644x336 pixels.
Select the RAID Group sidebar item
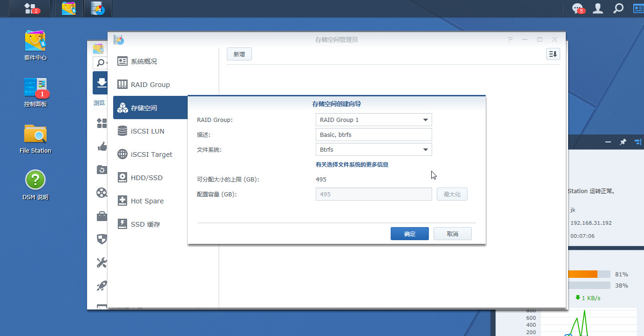pos(150,85)
